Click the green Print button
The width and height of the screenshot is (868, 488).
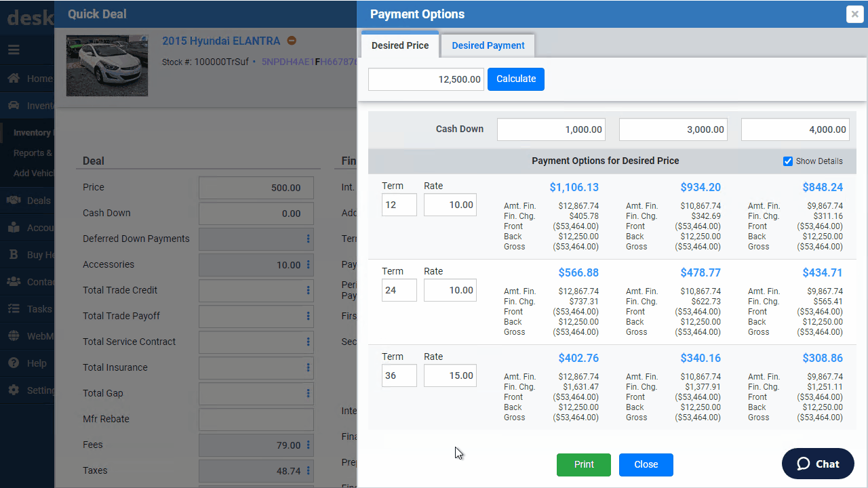pyautogui.click(x=584, y=464)
